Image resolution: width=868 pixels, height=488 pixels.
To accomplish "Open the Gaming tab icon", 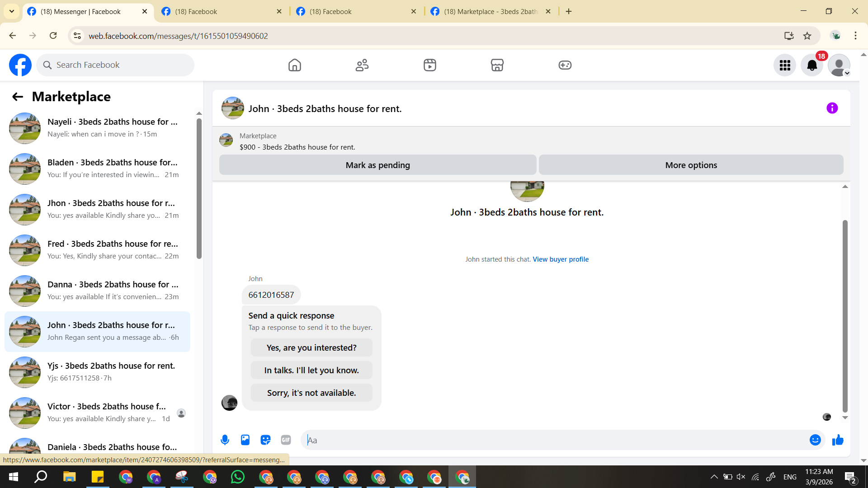I will point(565,65).
